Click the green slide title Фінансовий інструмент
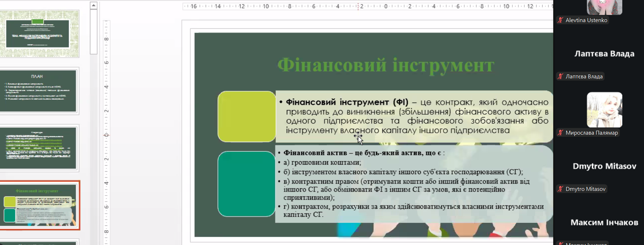The image size is (644, 245). 385,66
